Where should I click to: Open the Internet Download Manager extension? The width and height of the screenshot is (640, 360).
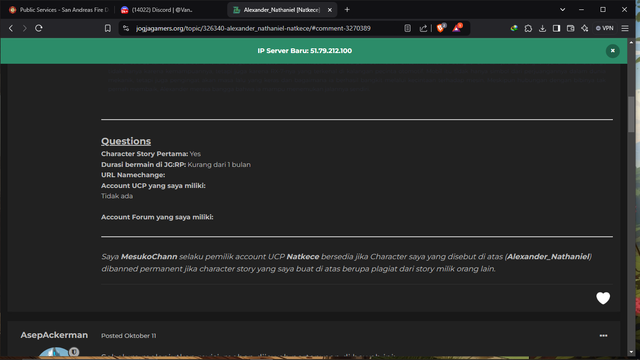(514, 28)
